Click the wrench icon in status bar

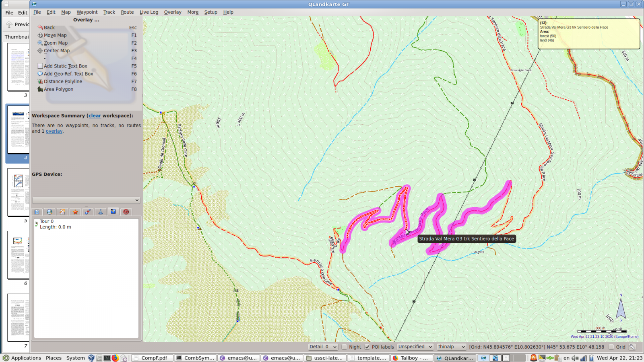coord(632,347)
